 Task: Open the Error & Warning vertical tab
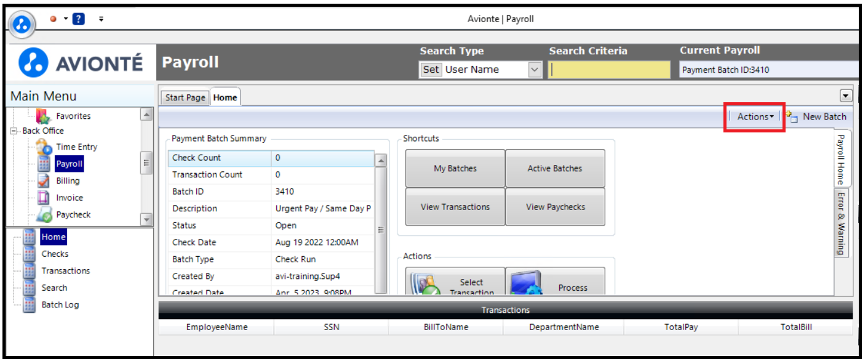pyautogui.click(x=842, y=222)
